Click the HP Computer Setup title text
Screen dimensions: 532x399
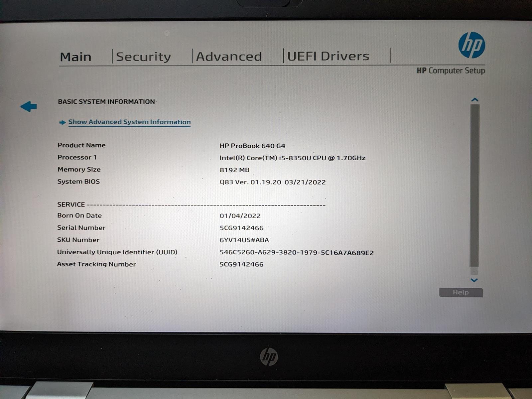tap(451, 70)
